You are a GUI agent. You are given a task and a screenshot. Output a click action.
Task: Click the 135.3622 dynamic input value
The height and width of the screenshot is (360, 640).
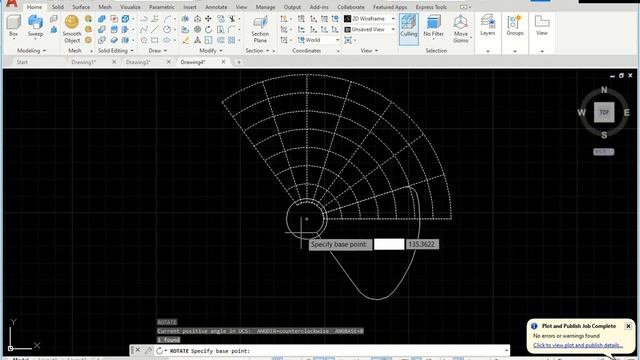tap(422, 244)
